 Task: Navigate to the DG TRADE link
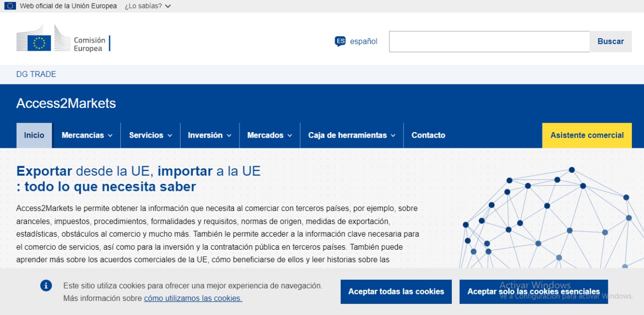35,74
